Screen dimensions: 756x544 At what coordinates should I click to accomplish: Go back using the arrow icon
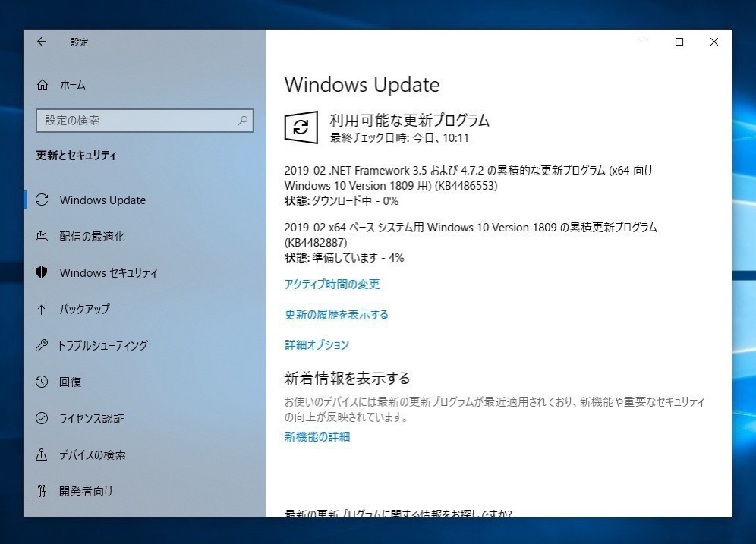[x=42, y=42]
